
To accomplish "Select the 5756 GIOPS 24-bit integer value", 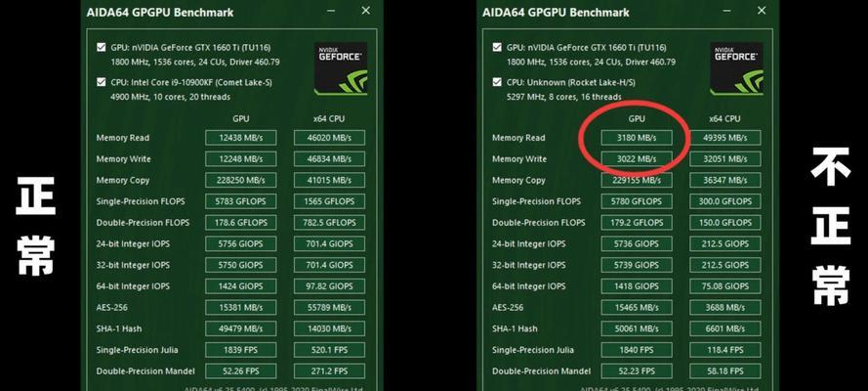I will click(241, 243).
